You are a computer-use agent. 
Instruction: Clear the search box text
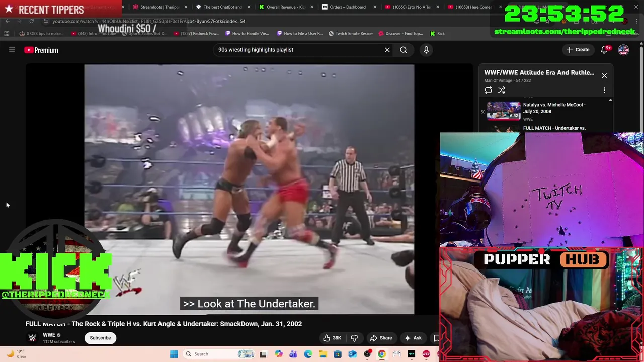pos(387,50)
